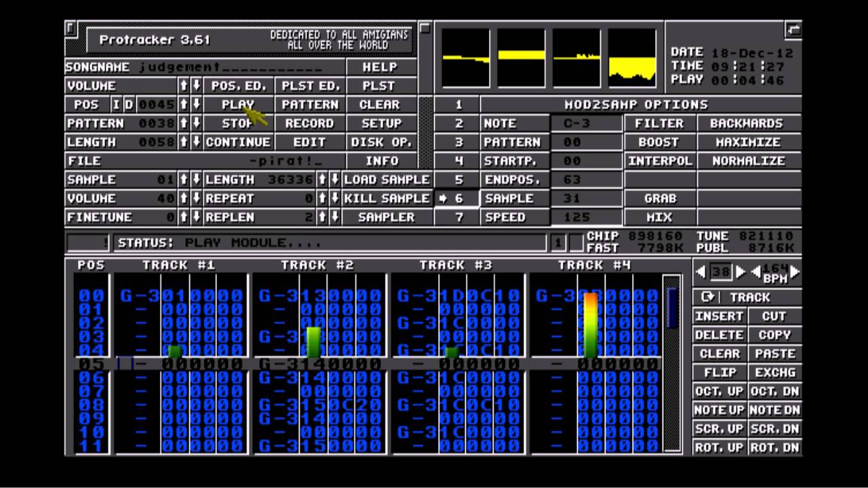
Task: Click the window gadget left of Protracker title
Action: pos(71,28)
